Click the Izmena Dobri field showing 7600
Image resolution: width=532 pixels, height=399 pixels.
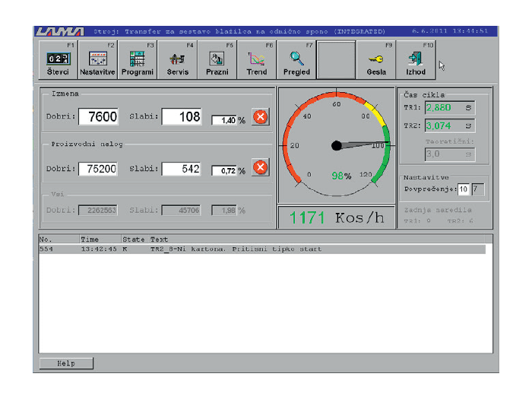pos(98,117)
